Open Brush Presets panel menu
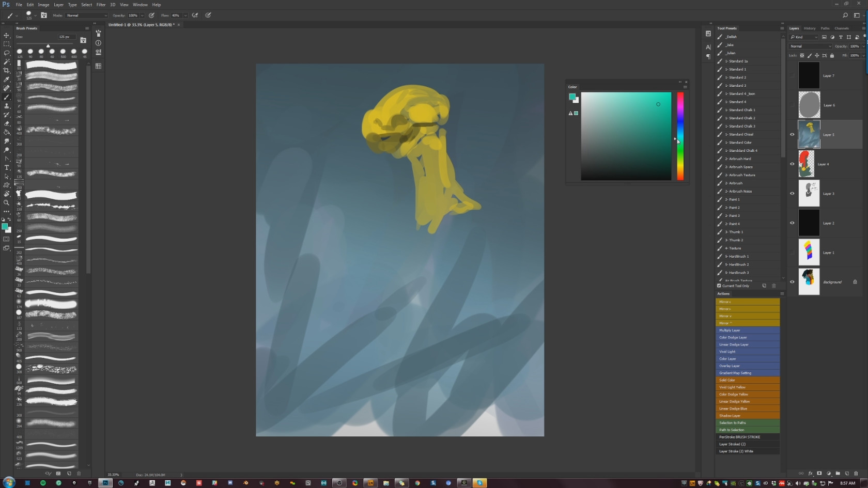 click(x=87, y=28)
